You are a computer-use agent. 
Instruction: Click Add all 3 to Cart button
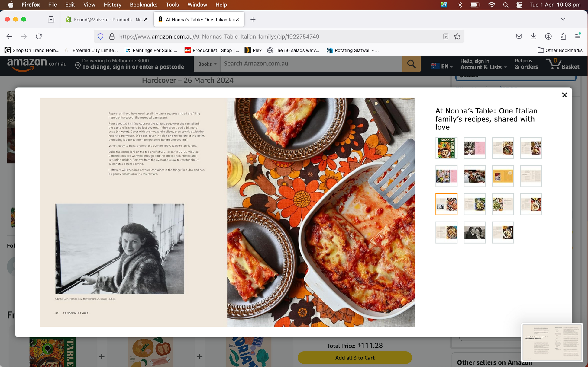pyautogui.click(x=355, y=358)
